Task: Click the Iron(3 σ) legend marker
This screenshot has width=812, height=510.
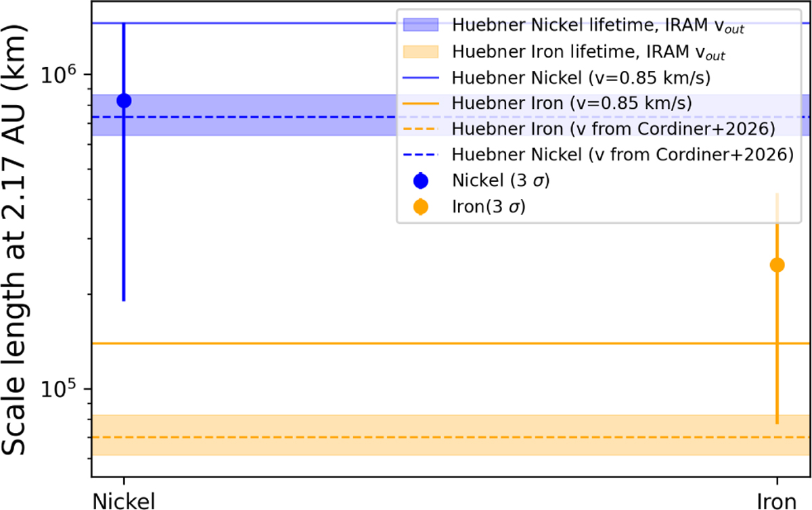Action: click(421, 206)
